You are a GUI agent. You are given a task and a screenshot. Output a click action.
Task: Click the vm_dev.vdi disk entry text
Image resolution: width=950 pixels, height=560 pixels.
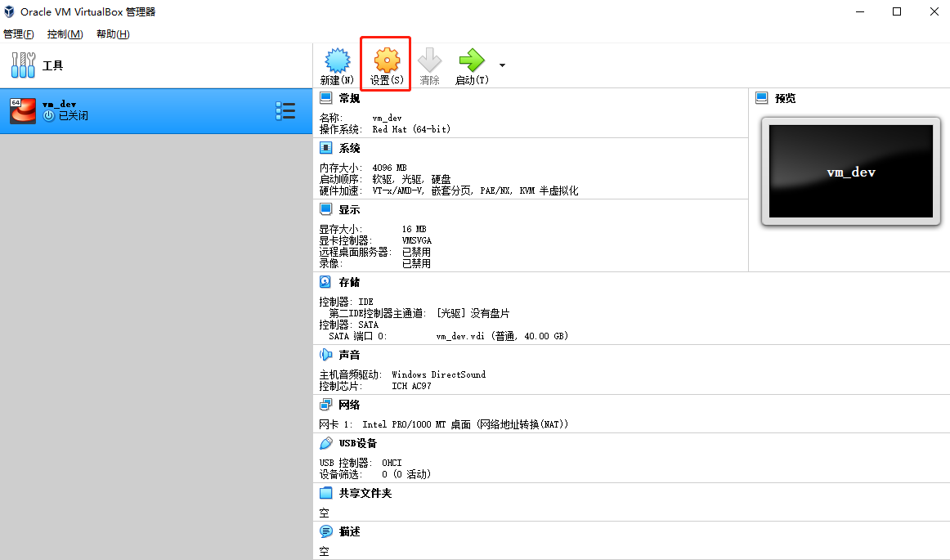[502, 336]
